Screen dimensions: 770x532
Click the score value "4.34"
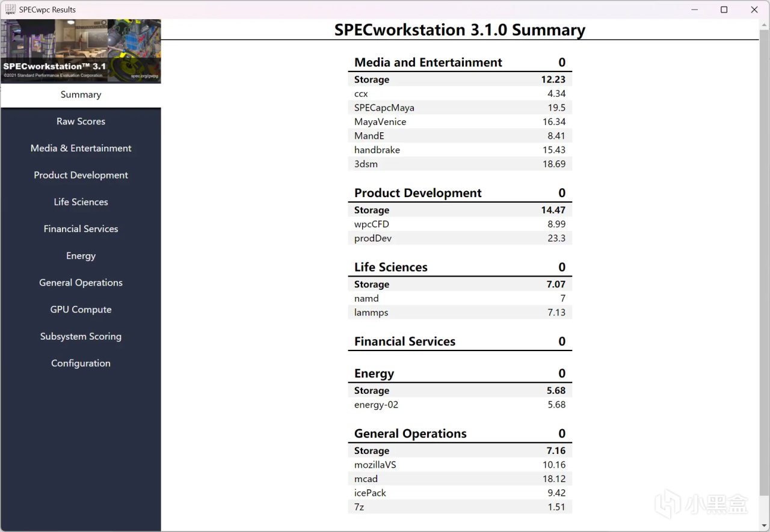point(556,94)
